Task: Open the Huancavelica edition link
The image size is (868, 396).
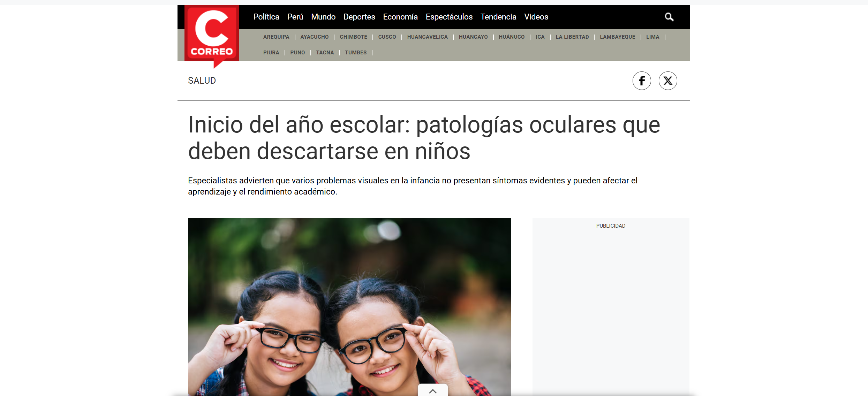Action: point(427,37)
